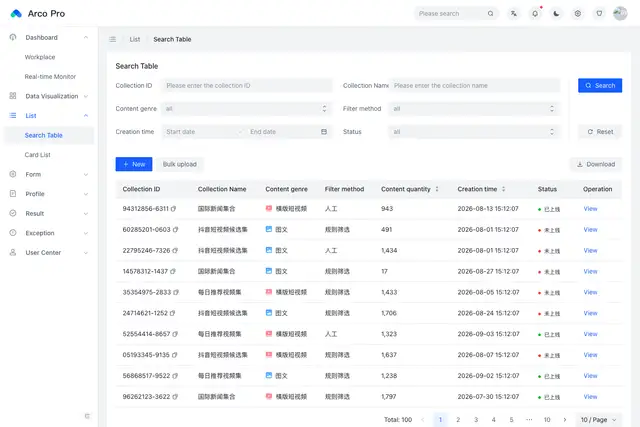Click the Download button
The image size is (640, 427).
coord(596,164)
